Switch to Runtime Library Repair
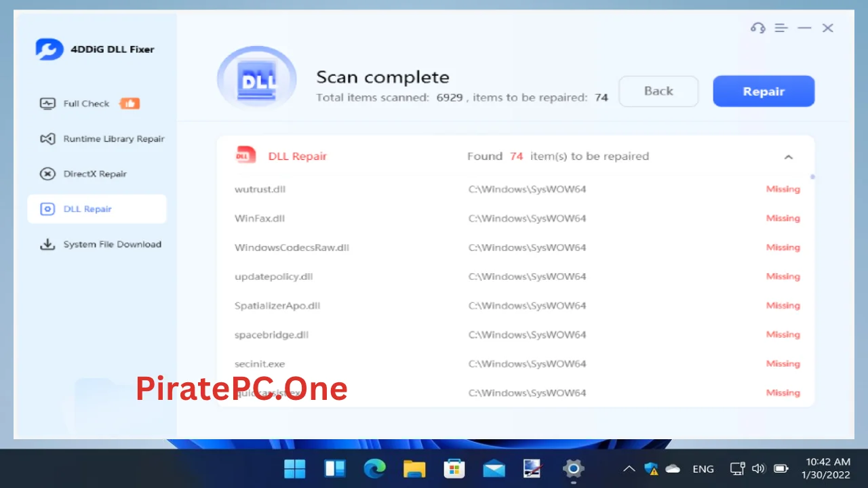Image resolution: width=868 pixels, height=488 pixels. 97,139
